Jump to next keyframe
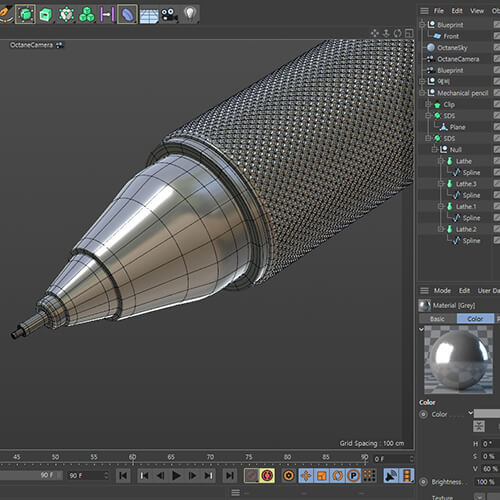500x500 pixels. (208, 476)
